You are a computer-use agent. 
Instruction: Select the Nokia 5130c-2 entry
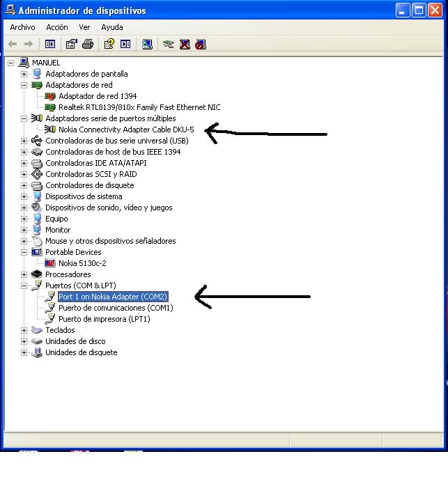point(82,263)
